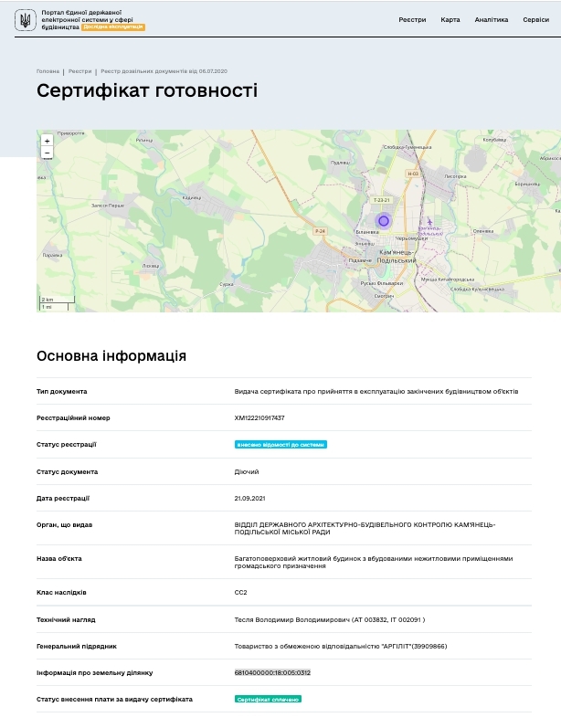Screen dimensions: 561x728
Task: Click the Тип документа row label
Action: (x=62, y=391)
